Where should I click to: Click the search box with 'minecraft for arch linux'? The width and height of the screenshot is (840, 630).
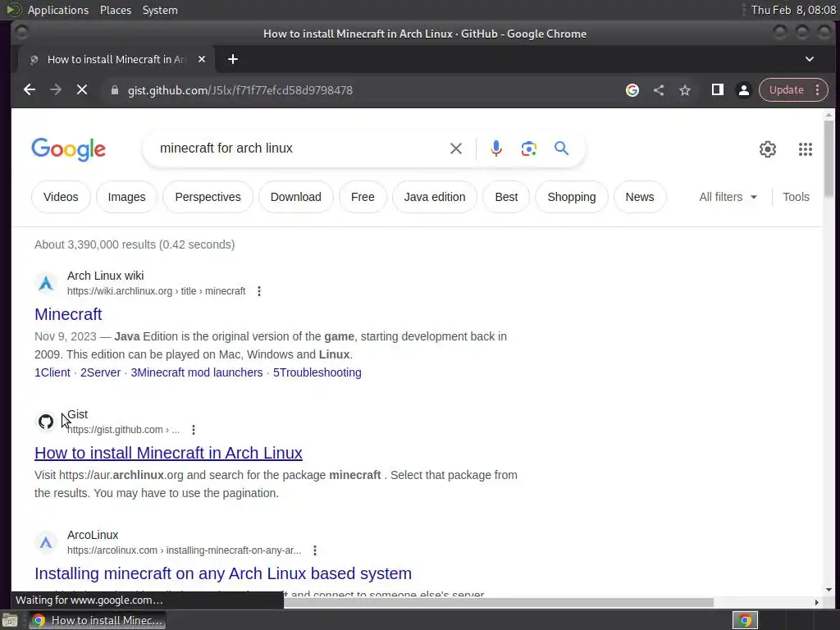[300, 148]
